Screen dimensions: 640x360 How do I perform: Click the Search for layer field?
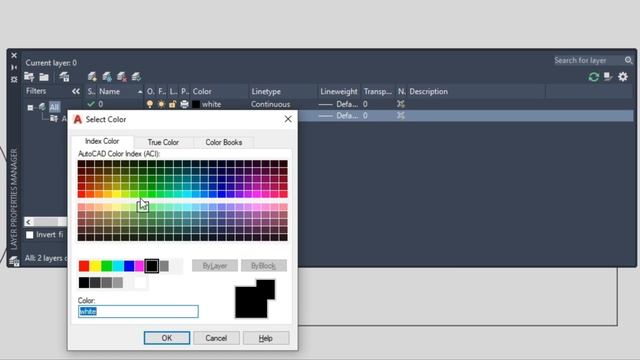tap(588, 60)
